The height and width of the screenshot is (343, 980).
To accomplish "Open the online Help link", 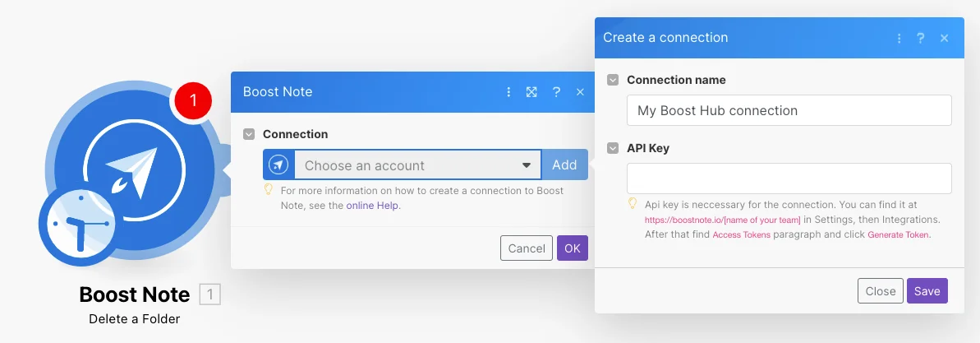I will coord(373,206).
